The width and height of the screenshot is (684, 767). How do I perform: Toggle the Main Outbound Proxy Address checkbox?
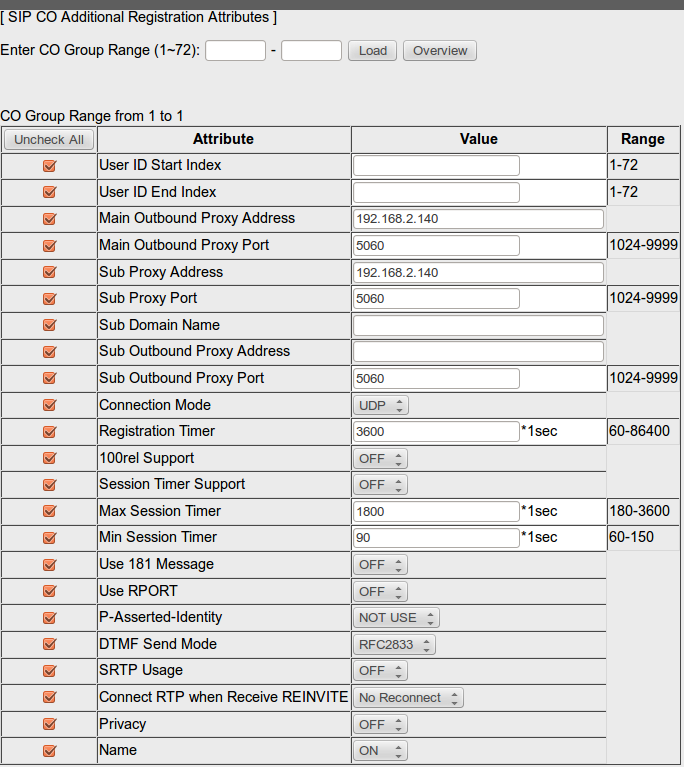pyautogui.click(x=49, y=219)
